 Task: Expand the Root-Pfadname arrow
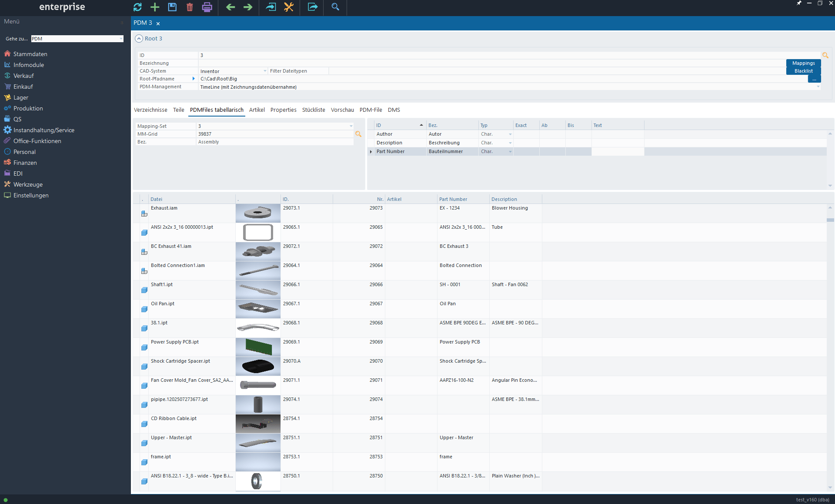click(x=194, y=79)
